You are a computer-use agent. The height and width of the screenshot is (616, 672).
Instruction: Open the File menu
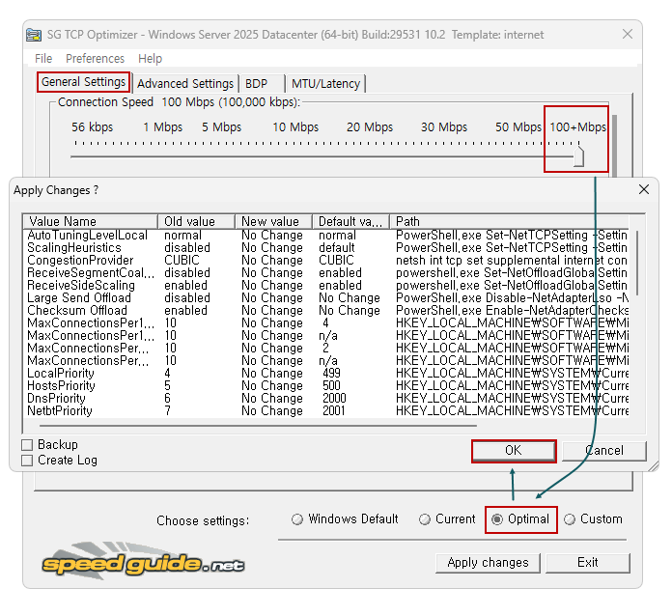(x=43, y=58)
